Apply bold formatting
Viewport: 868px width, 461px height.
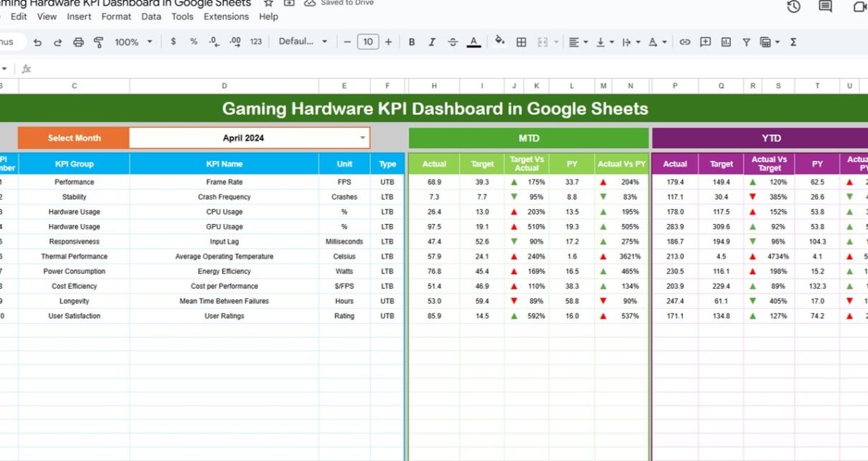point(412,42)
